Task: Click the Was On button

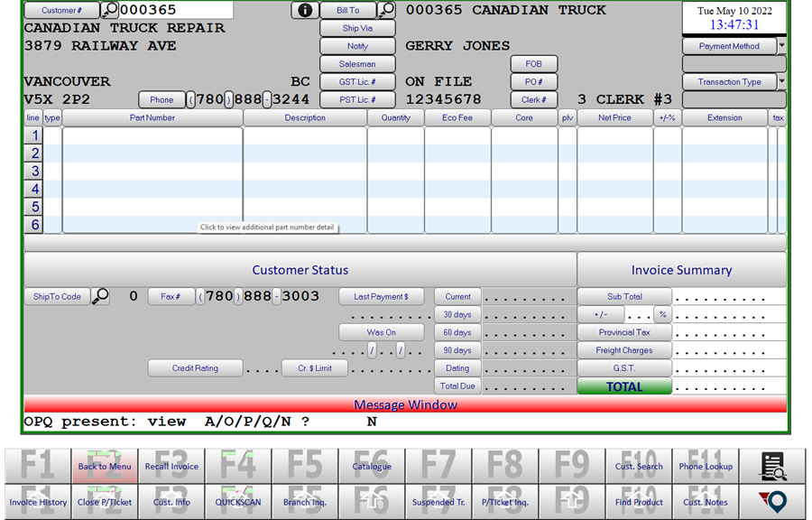Action: pyautogui.click(x=381, y=332)
